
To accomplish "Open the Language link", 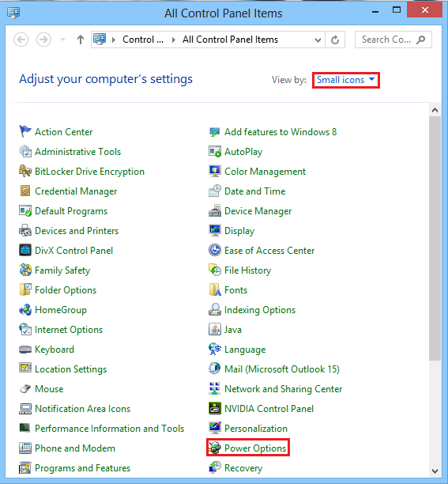I will (245, 350).
